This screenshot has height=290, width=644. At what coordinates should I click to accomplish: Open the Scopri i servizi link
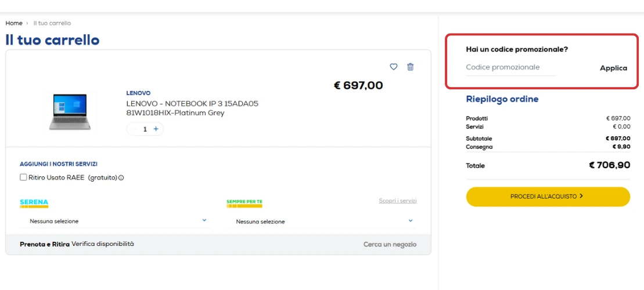pyautogui.click(x=398, y=201)
